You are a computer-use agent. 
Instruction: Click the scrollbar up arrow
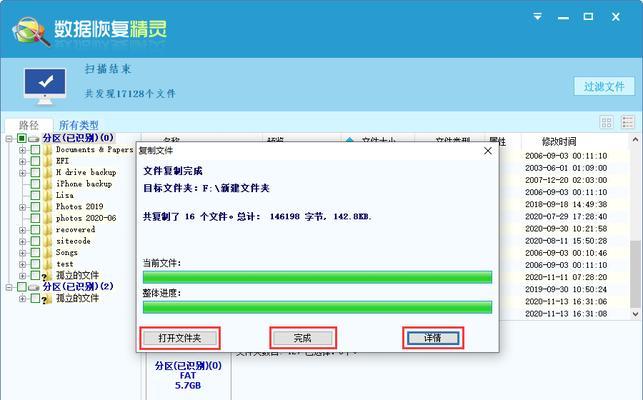(x=635, y=140)
